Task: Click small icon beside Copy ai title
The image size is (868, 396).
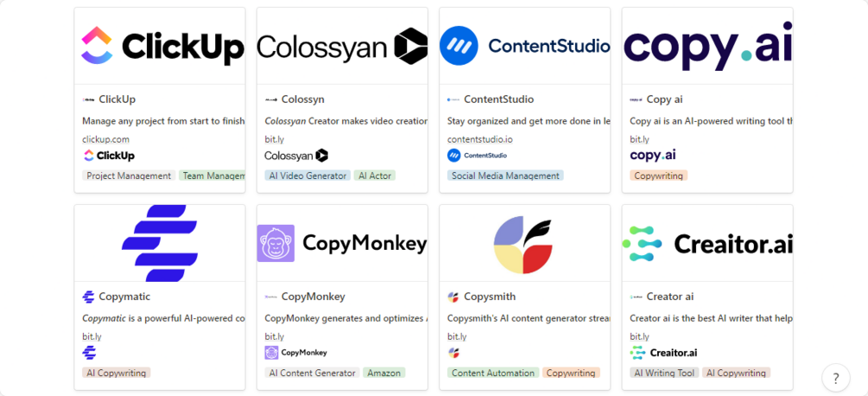Action: click(x=636, y=99)
